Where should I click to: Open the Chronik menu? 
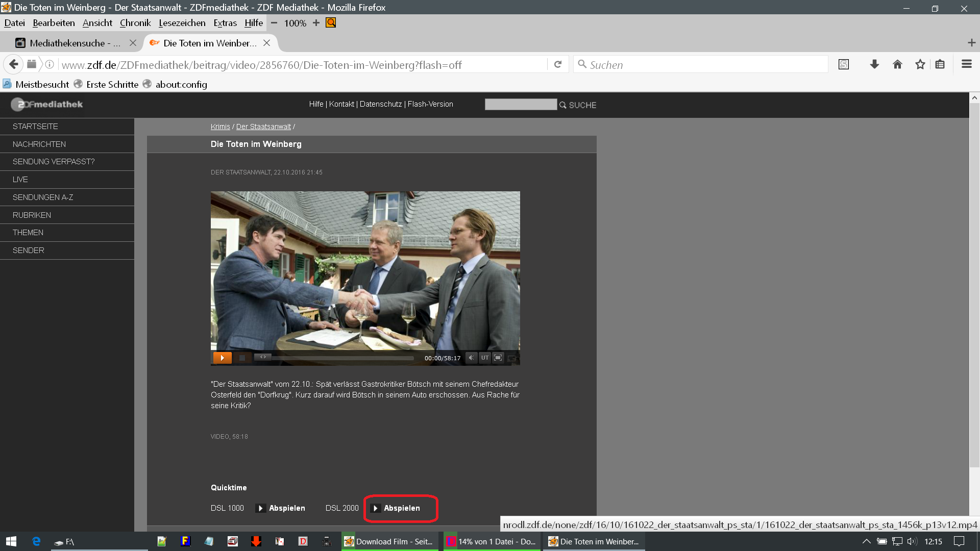pyautogui.click(x=135, y=23)
